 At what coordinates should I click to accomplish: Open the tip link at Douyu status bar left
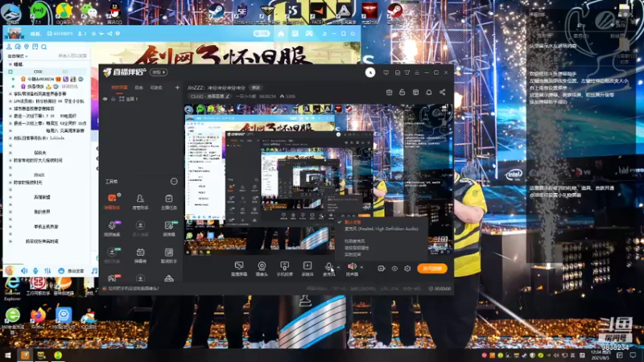coord(133,289)
